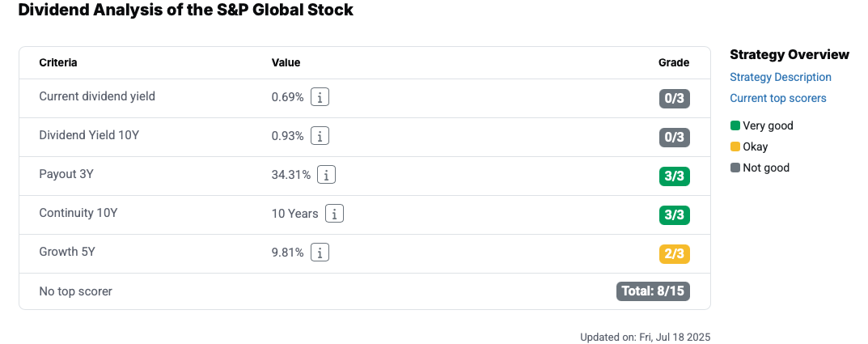
Task: Click the Grade column header
Action: tap(674, 62)
